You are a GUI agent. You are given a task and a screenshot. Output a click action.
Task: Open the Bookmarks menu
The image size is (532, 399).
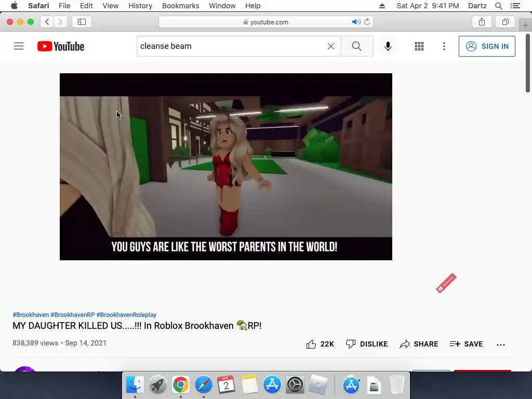pyautogui.click(x=180, y=6)
